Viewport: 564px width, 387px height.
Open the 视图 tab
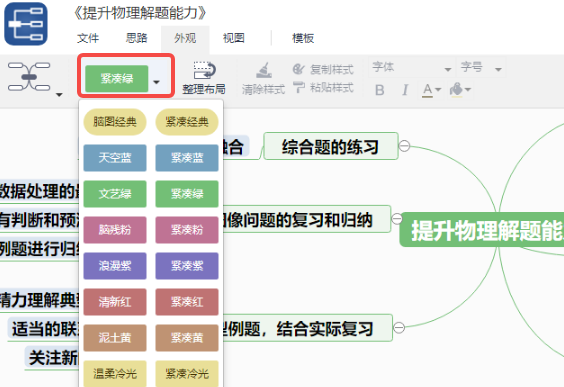[x=234, y=38]
